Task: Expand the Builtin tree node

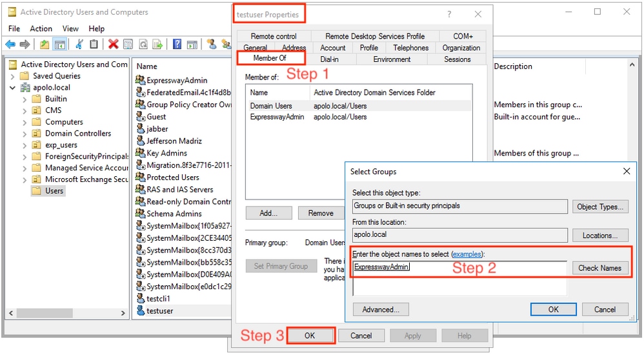Action: pyautogui.click(x=25, y=99)
